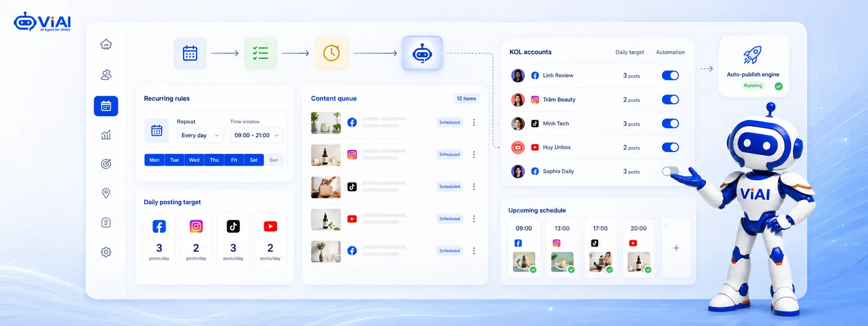Select the highlighted Calendar sidebar icon
This screenshot has height=326, width=868.
[x=106, y=106]
